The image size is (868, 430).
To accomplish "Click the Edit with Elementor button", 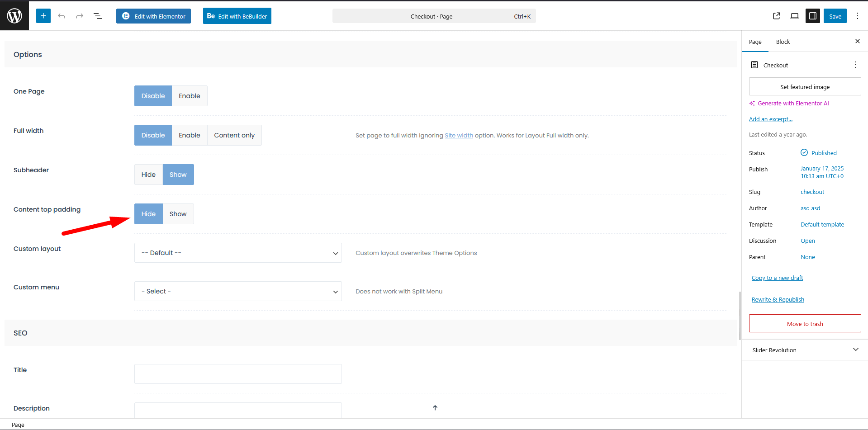I will pyautogui.click(x=153, y=16).
